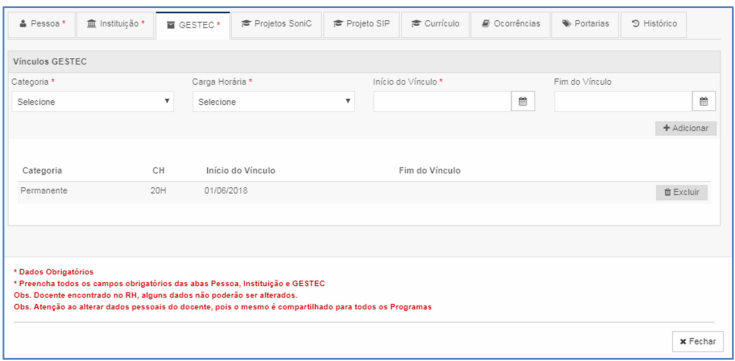Screen dimensions: 735x361
Task: Select the GESTEC tab
Action: [193, 25]
